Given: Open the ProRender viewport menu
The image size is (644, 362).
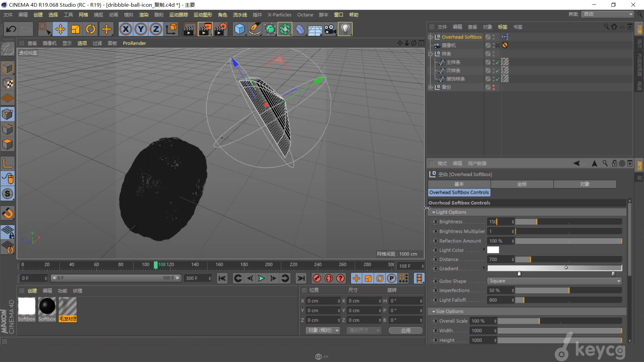Looking at the screenshot, I should (x=134, y=43).
